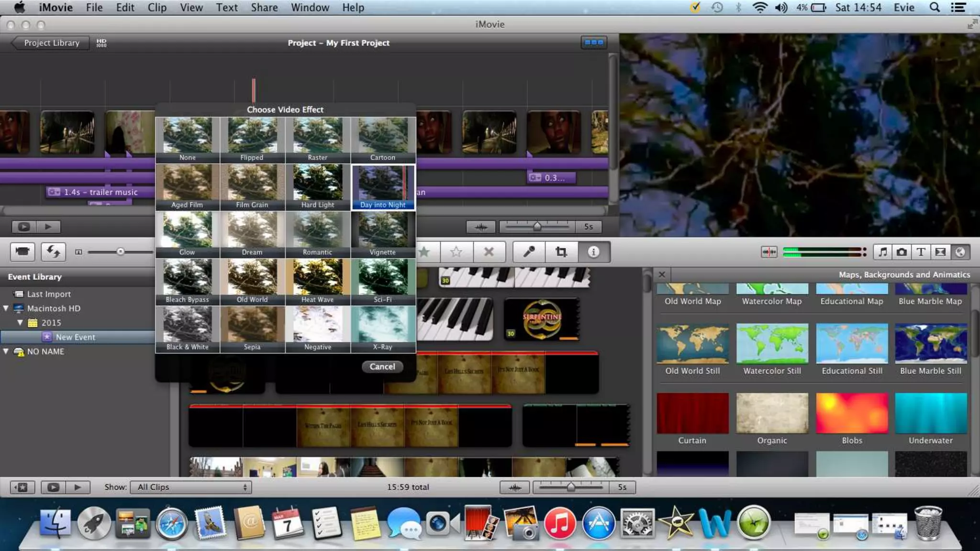Image resolution: width=980 pixels, height=551 pixels.
Task: Open the Text menu
Action: tap(227, 8)
